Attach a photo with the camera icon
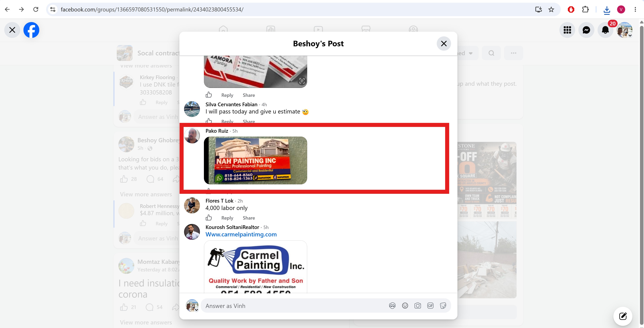The image size is (644, 328). [x=418, y=306]
